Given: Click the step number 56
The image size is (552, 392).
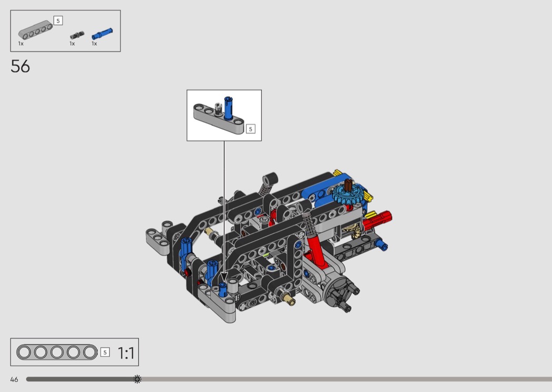Looking at the screenshot, I should [20, 67].
